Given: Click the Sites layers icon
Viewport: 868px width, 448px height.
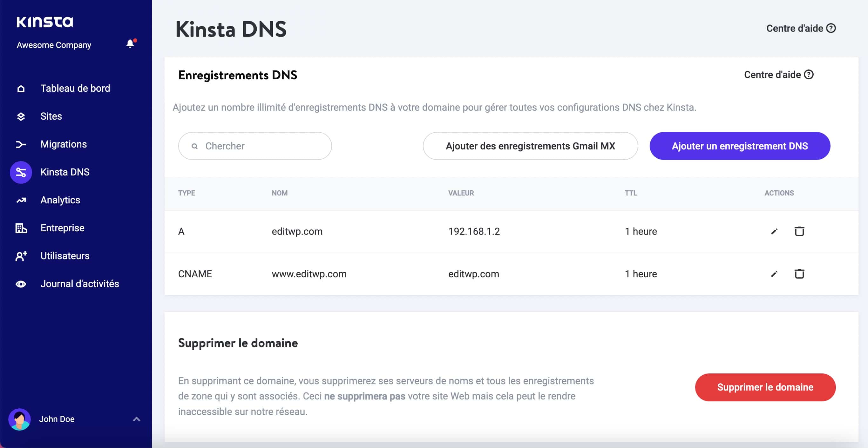Looking at the screenshot, I should 21,116.
